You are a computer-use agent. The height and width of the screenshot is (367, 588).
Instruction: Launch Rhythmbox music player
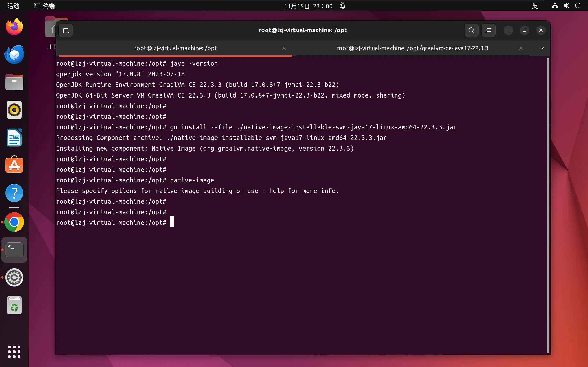[14, 110]
